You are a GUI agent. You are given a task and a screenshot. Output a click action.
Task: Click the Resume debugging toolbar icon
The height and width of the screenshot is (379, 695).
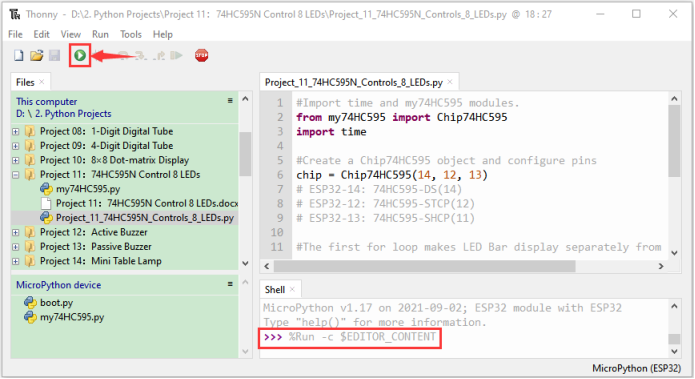coord(176,55)
